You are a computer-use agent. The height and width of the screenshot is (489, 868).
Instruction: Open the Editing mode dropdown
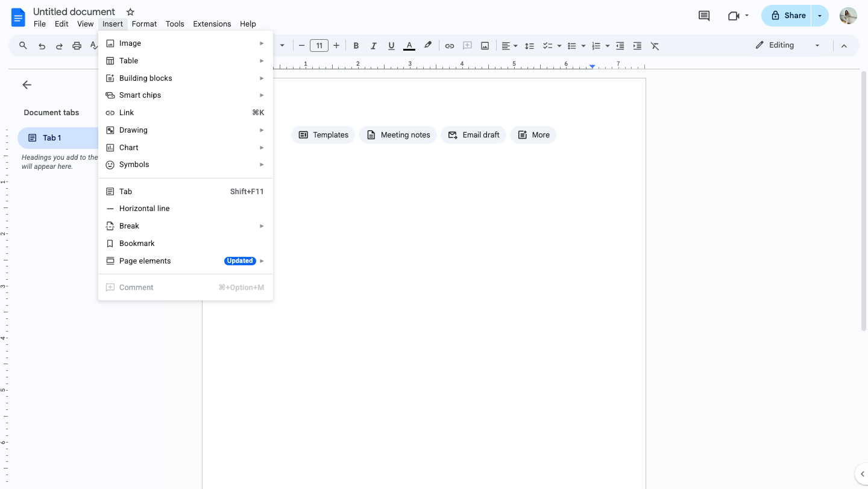pos(788,45)
